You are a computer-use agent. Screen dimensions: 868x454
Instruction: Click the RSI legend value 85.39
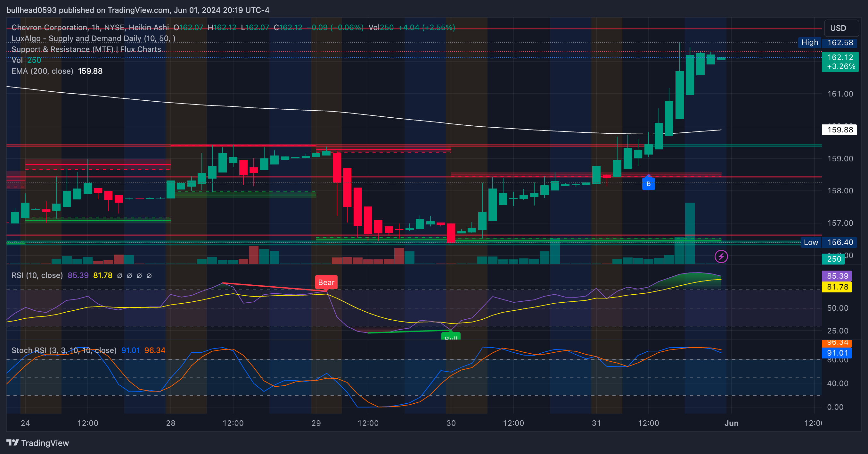pos(78,275)
